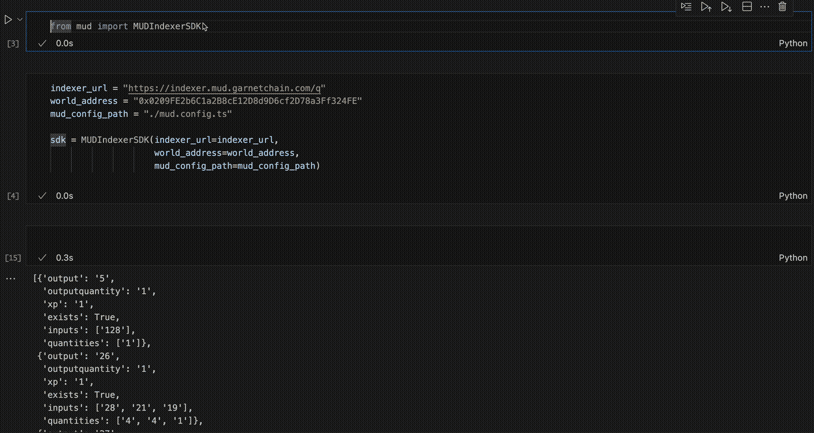Click the success checkmark of cell 3
Screen dimensions: 814x433
coord(42,44)
